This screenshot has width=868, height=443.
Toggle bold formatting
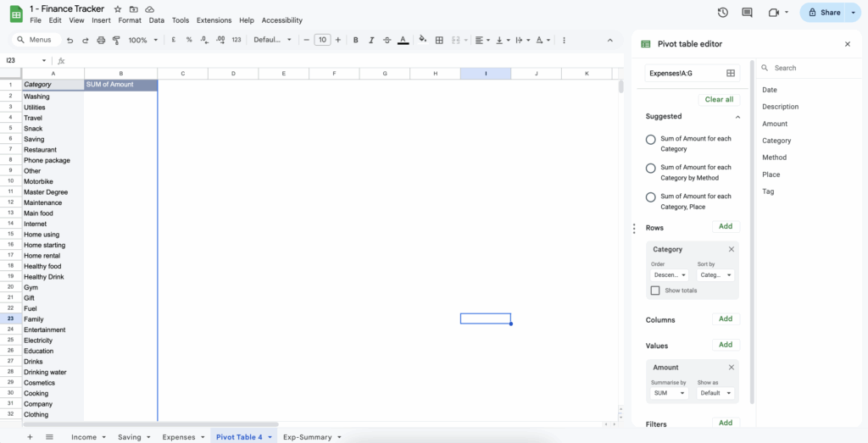pyautogui.click(x=355, y=40)
